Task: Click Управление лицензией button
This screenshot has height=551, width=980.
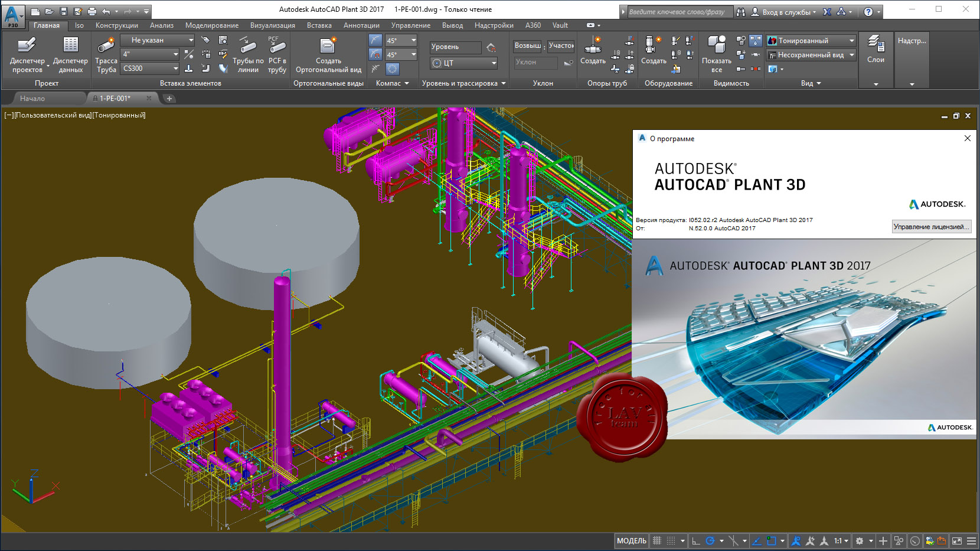Action: point(931,227)
